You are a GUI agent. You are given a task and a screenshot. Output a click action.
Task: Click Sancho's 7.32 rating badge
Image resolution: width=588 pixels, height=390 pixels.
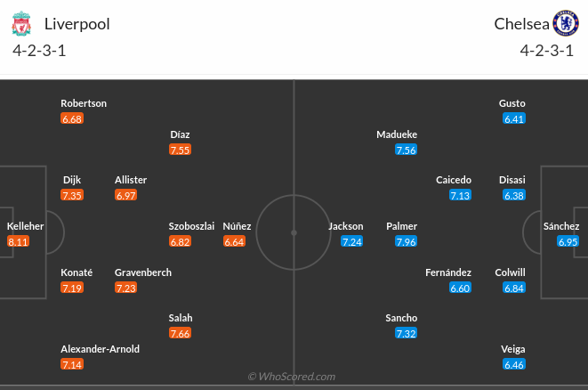407,333
